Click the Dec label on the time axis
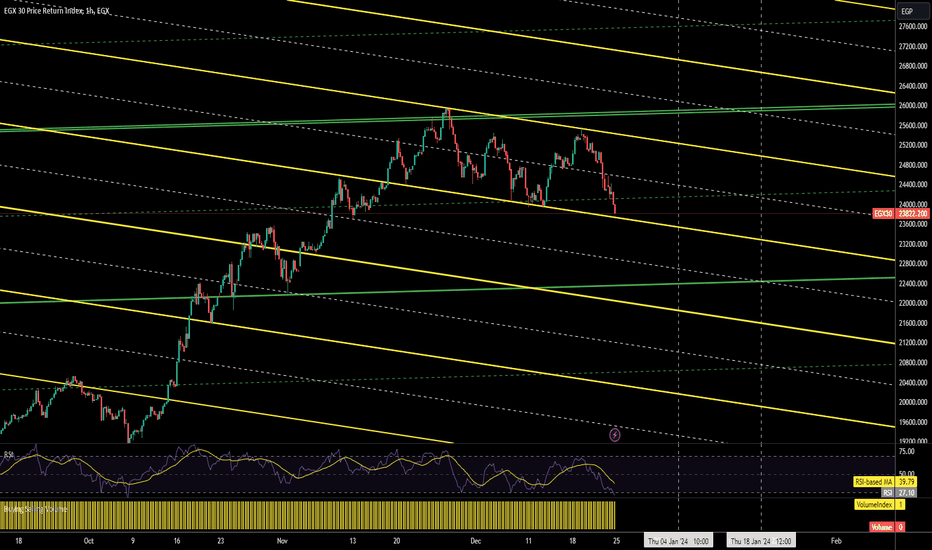This screenshot has width=932, height=550. (x=475, y=541)
